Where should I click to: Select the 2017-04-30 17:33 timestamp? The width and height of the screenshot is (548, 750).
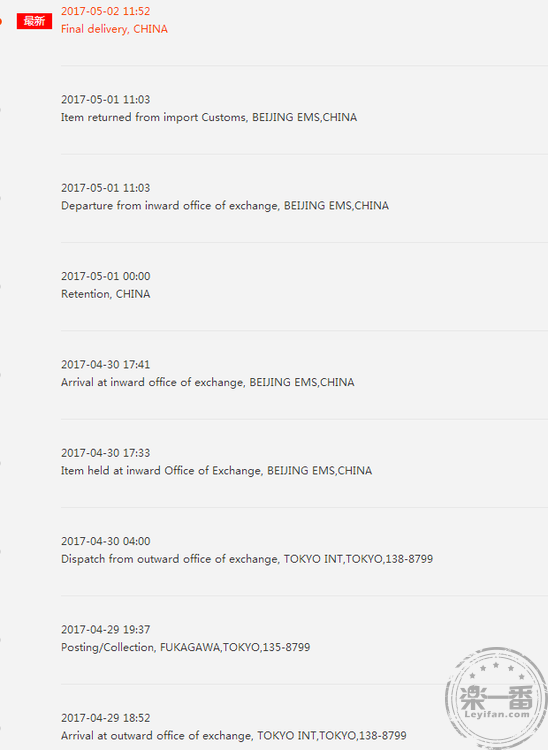pos(105,453)
